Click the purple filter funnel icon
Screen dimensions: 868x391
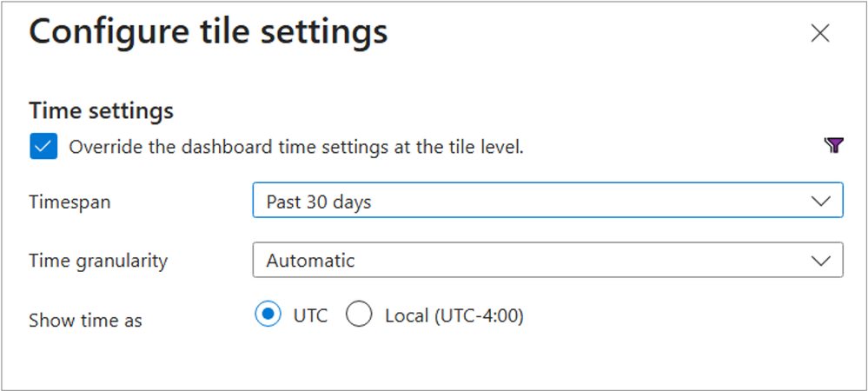pos(833,146)
